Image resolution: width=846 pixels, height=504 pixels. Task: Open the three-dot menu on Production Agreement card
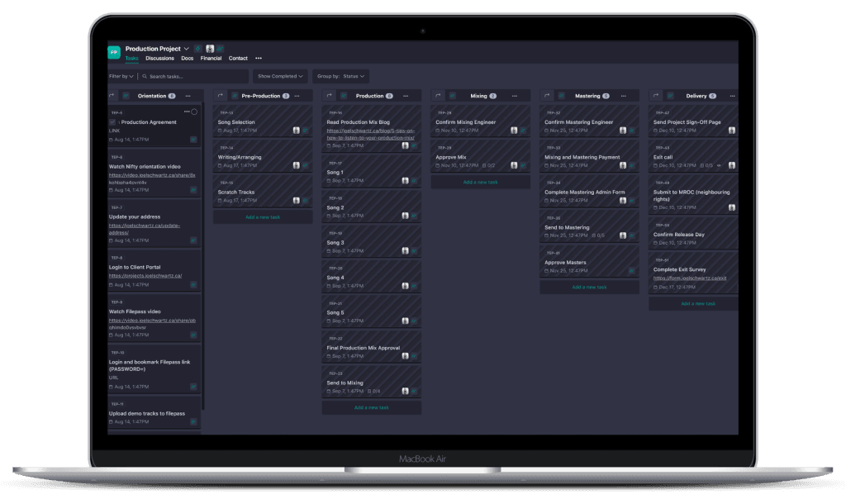(x=187, y=112)
